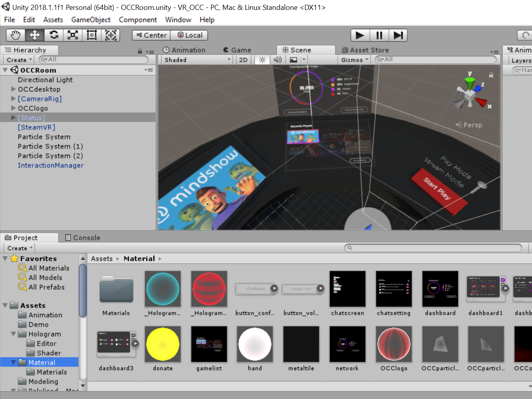The width and height of the screenshot is (532, 399).
Task: Toggle scene effects image icon
Action: pos(294,60)
